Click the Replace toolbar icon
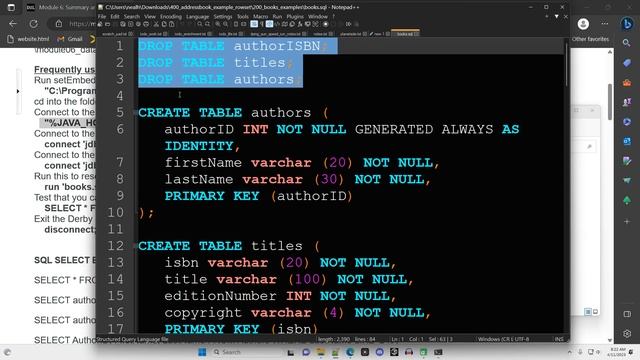 [x=208, y=24]
